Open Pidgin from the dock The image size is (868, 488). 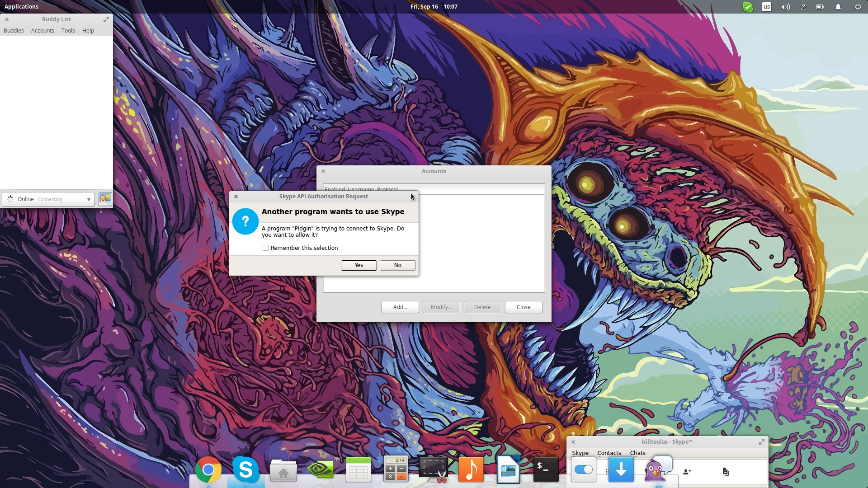pos(658,469)
